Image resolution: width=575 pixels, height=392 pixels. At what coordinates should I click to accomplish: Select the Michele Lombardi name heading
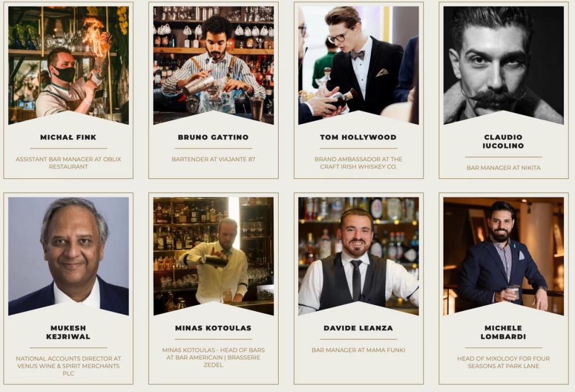[x=503, y=332]
